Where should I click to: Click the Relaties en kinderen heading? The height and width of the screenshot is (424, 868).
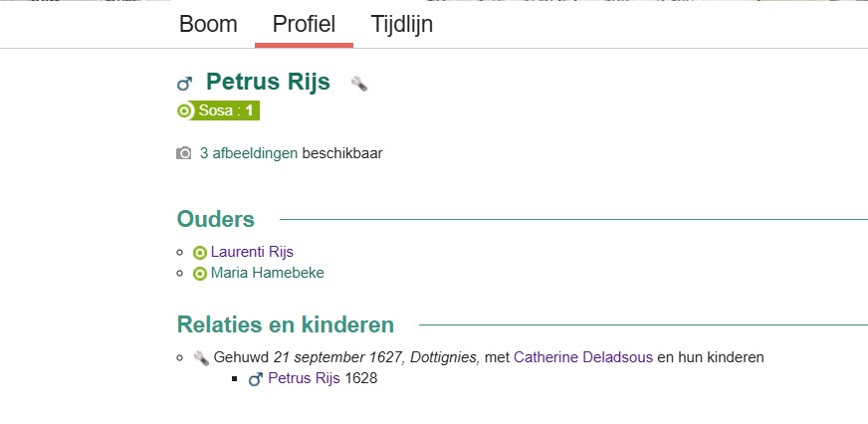[x=285, y=324]
